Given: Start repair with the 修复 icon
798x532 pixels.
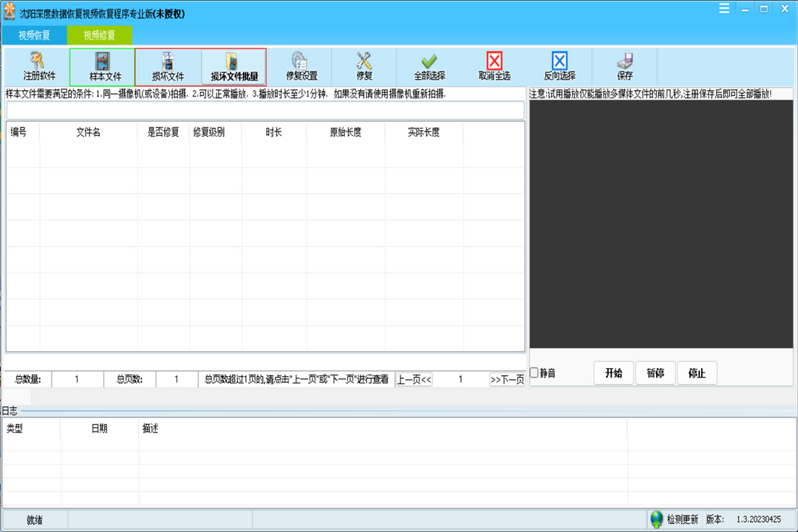Looking at the screenshot, I should click(364, 66).
